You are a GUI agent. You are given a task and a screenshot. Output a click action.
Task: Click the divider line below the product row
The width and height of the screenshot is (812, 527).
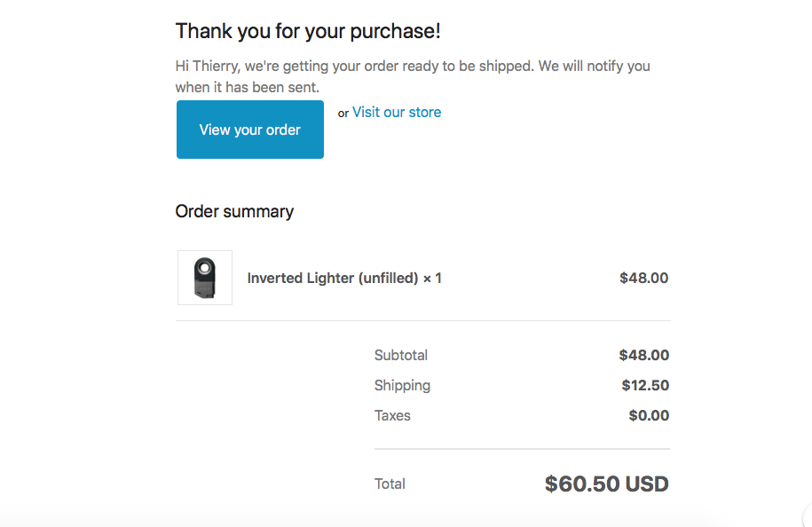[423, 320]
